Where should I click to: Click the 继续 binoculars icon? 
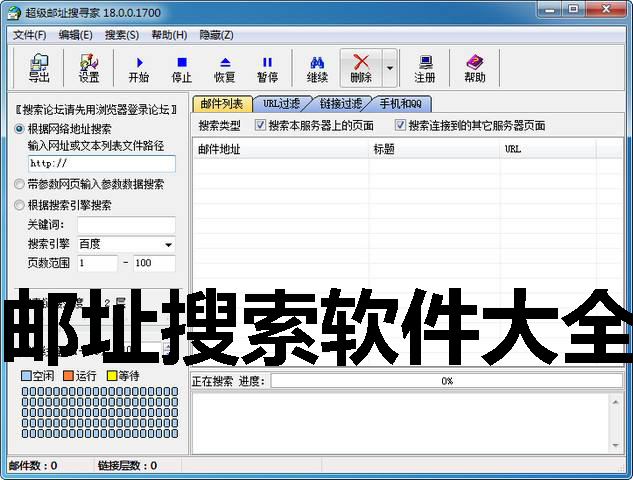pyautogui.click(x=317, y=68)
